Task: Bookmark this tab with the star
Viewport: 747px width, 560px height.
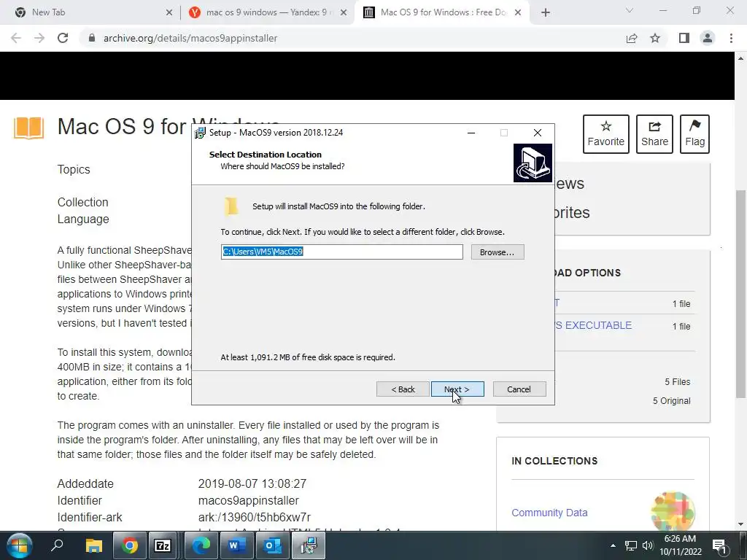Action: point(655,38)
